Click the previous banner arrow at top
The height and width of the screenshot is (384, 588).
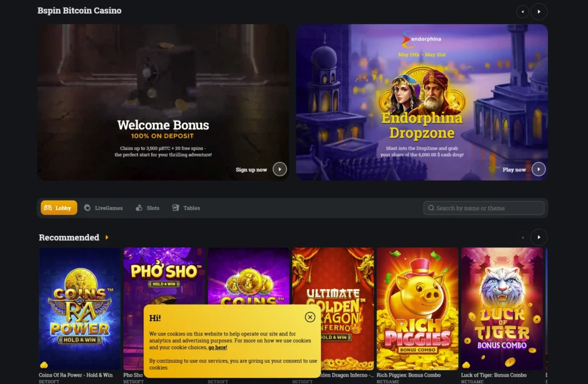coord(522,11)
